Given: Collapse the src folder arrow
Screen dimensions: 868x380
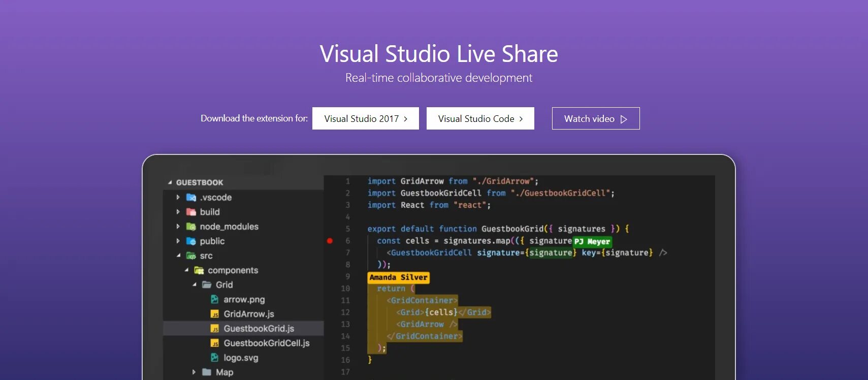Looking at the screenshot, I should [x=178, y=256].
